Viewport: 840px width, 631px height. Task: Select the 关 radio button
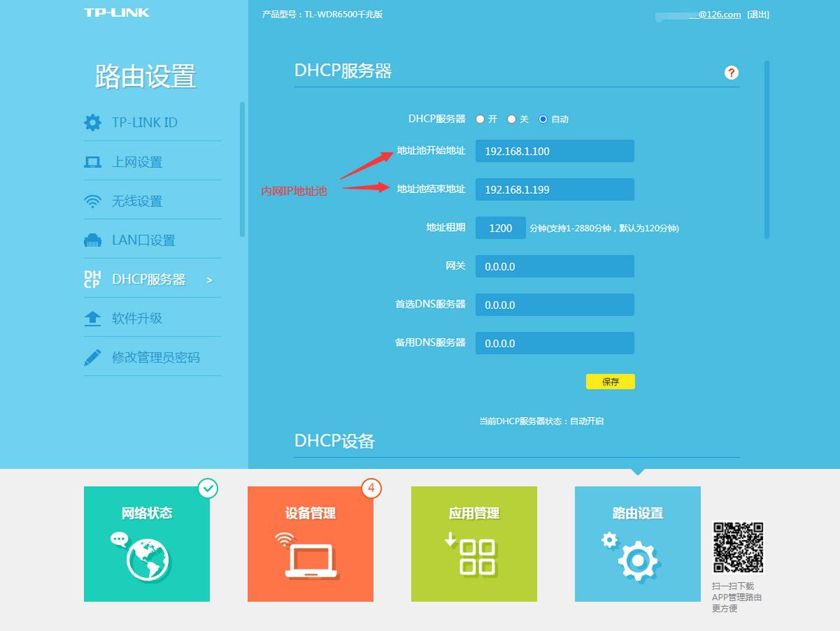pyautogui.click(x=512, y=119)
